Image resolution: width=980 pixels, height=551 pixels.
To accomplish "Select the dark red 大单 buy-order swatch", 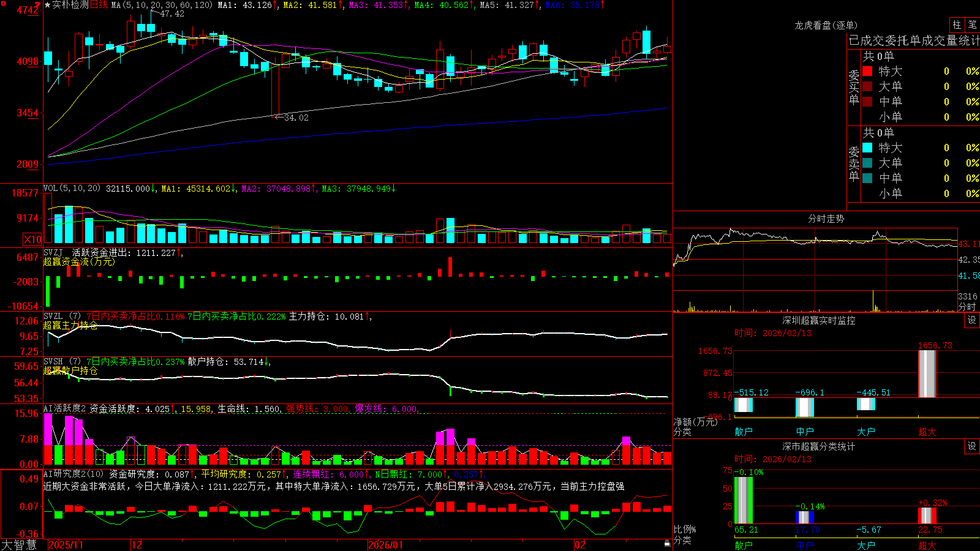I will (867, 86).
